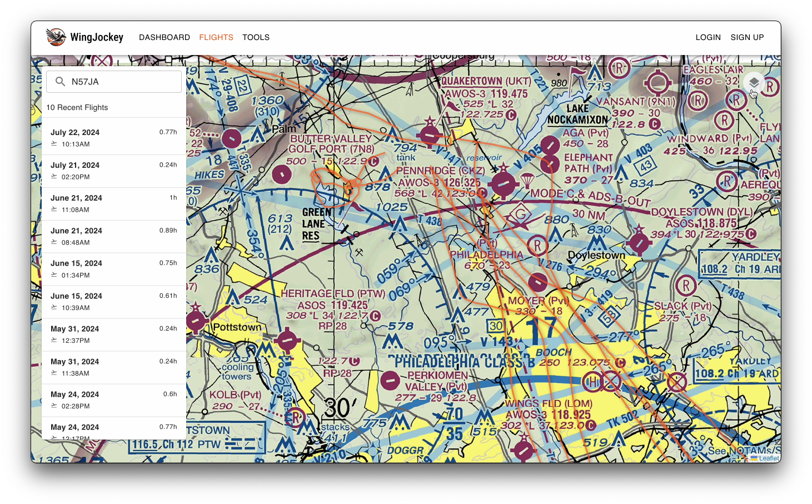
Task: Click the 10 Recent Flights heading
Action: (77, 107)
